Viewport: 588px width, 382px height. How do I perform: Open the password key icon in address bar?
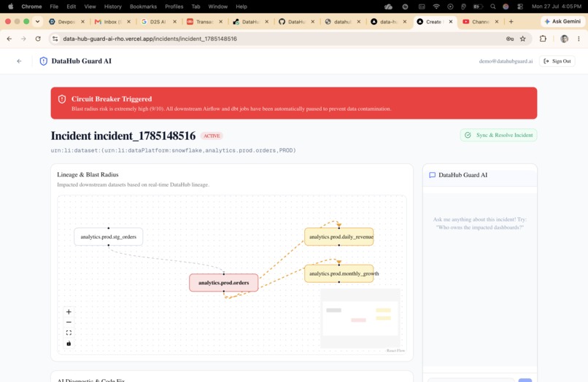tap(510, 39)
